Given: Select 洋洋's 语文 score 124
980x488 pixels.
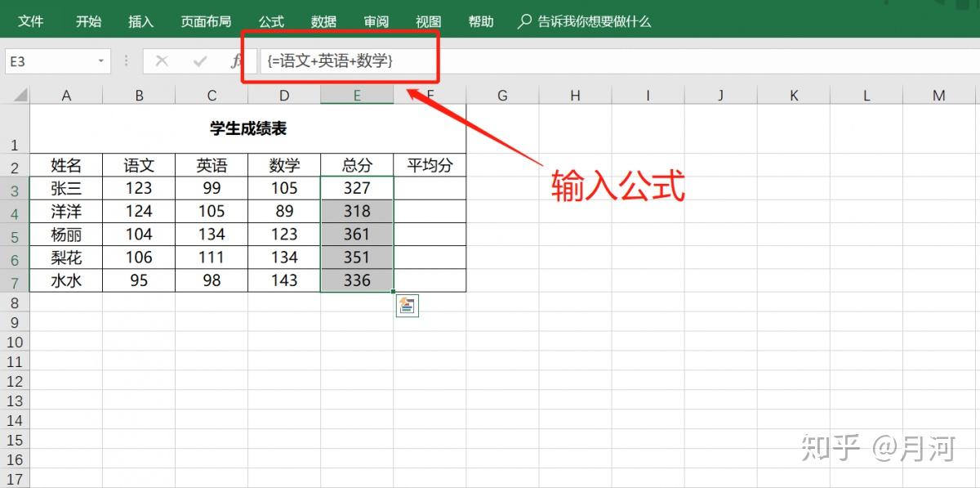Looking at the screenshot, I should coord(139,211).
